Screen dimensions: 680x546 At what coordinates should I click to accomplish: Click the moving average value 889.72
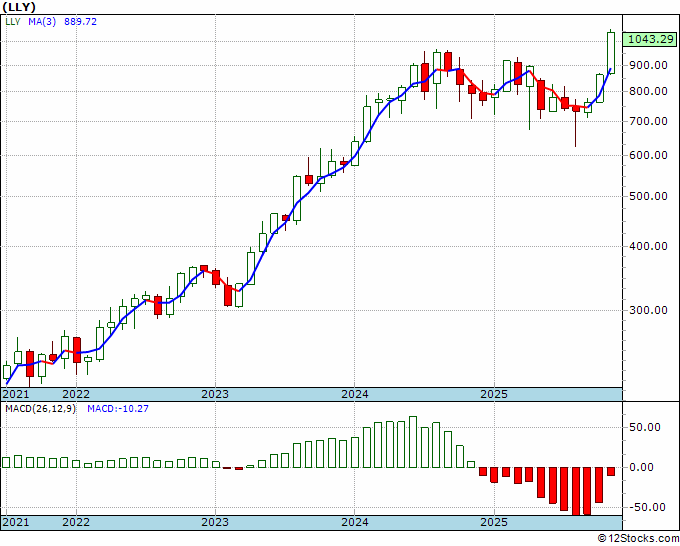(80, 21)
